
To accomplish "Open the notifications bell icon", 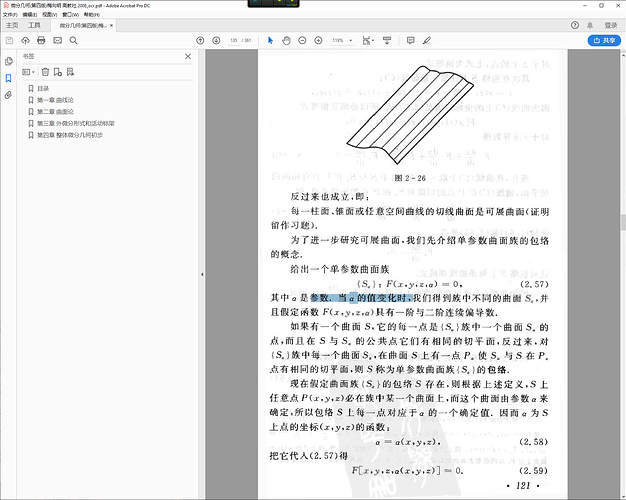I will [590, 25].
